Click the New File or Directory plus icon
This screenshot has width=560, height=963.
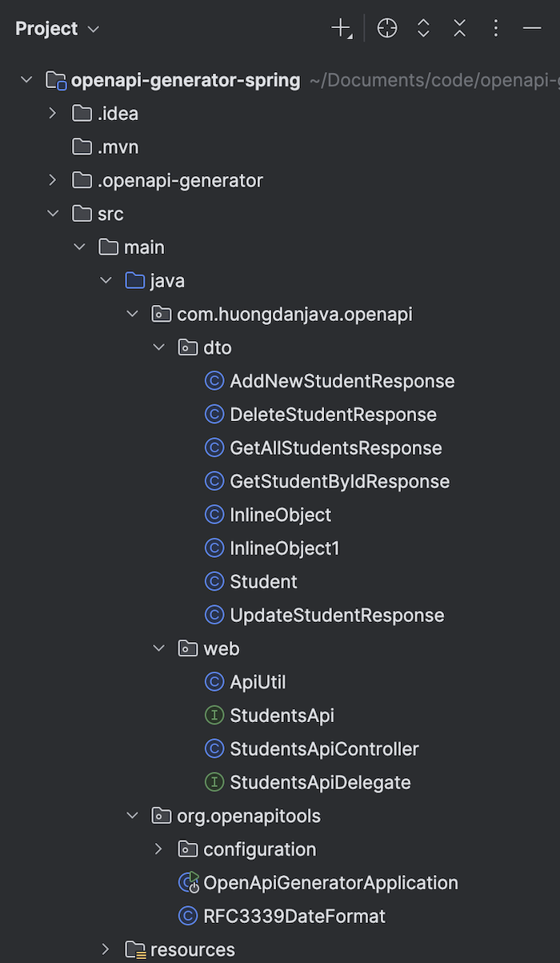tap(342, 29)
